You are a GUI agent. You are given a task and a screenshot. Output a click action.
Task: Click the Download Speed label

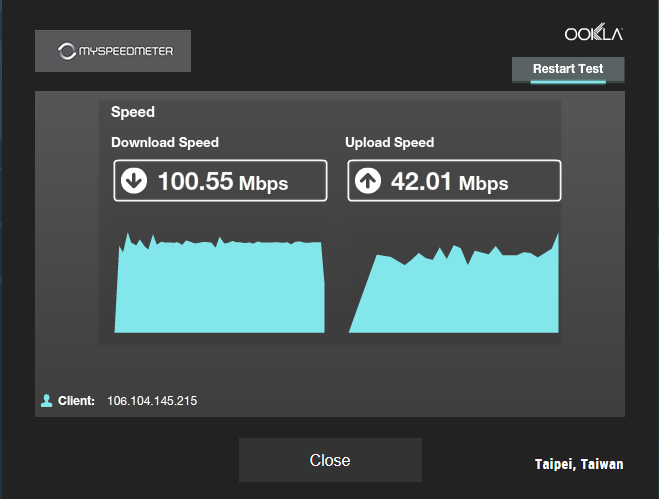(165, 143)
